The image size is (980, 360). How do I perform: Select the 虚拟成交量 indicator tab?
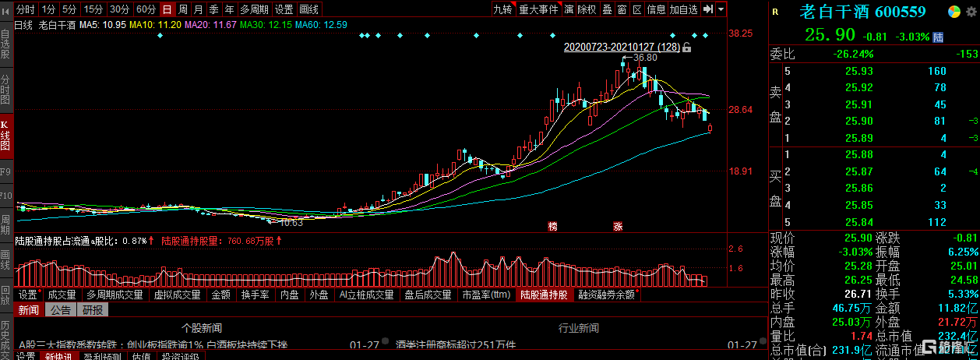[178, 295]
